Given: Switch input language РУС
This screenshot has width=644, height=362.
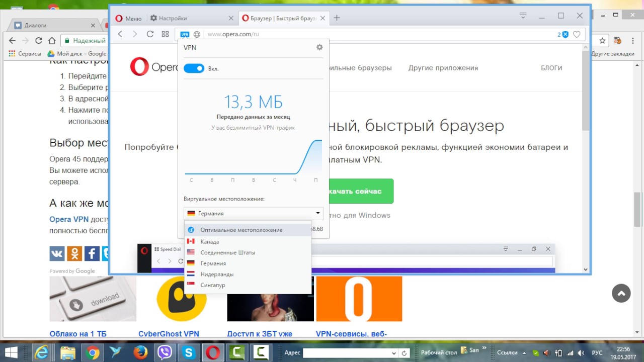Looking at the screenshot, I should pos(597,353).
